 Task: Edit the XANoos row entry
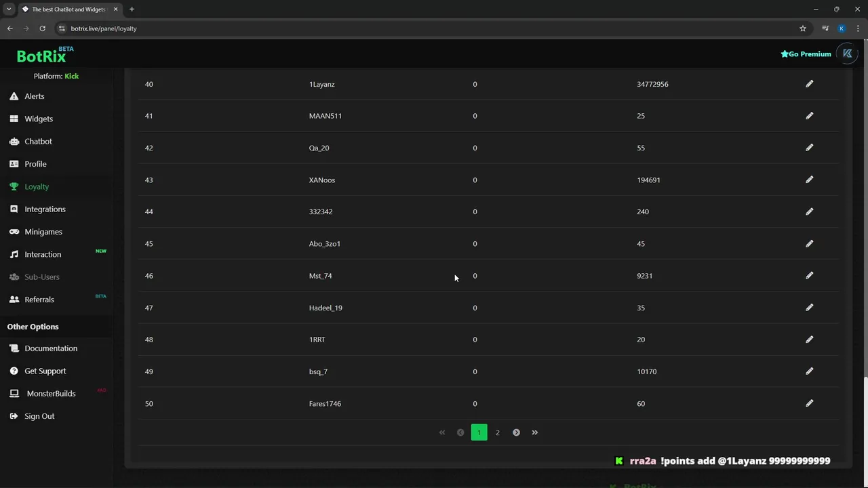tap(809, 180)
